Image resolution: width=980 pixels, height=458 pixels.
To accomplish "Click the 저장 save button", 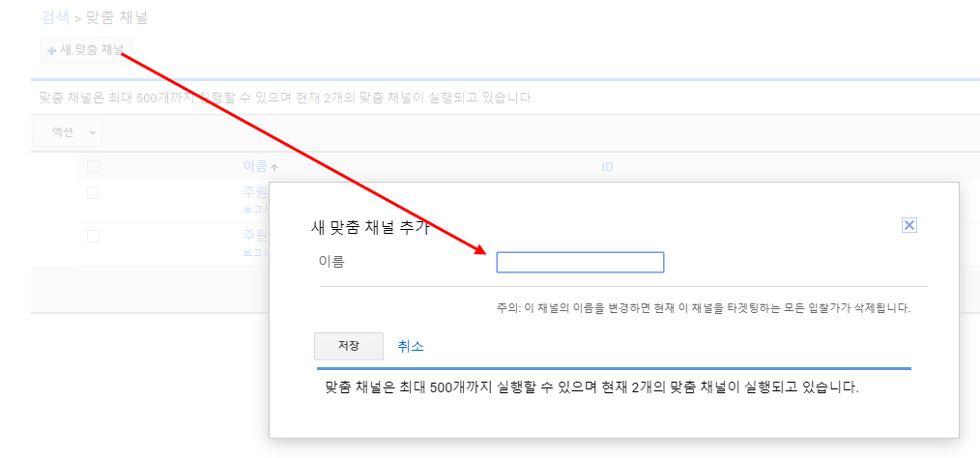I will pyautogui.click(x=349, y=346).
